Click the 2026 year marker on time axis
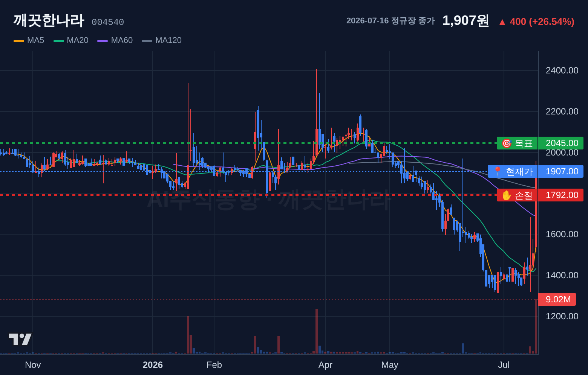Screen dimensions: 588x375 [x=153, y=365]
